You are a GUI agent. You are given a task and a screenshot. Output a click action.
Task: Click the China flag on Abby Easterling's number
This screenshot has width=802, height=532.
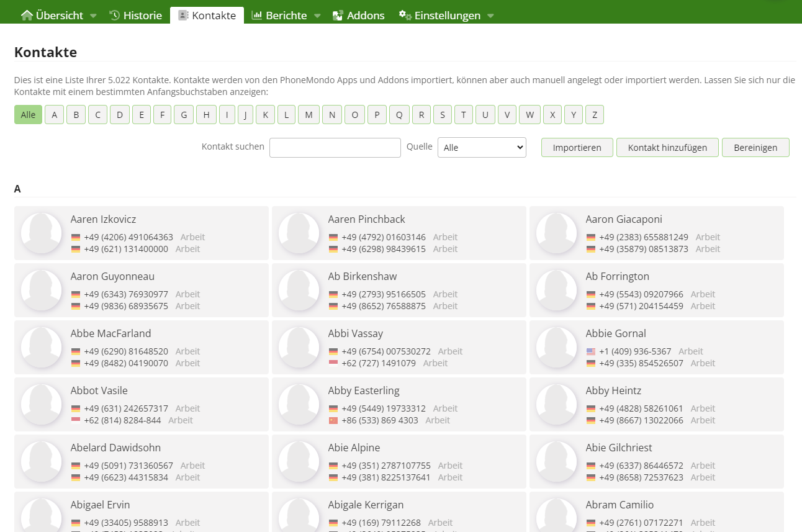(333, 420)
